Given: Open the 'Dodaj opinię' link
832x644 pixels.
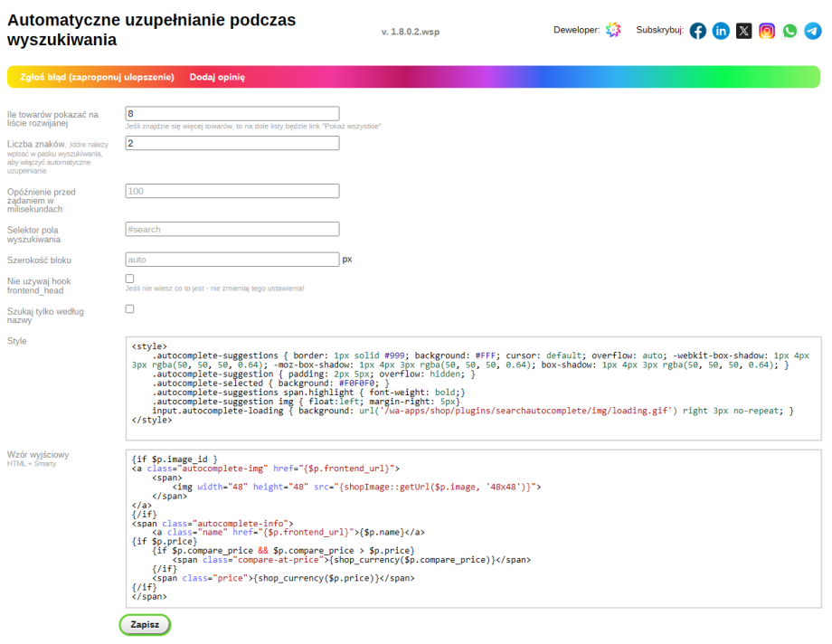Looking at the screenshot, I should 217,78.
